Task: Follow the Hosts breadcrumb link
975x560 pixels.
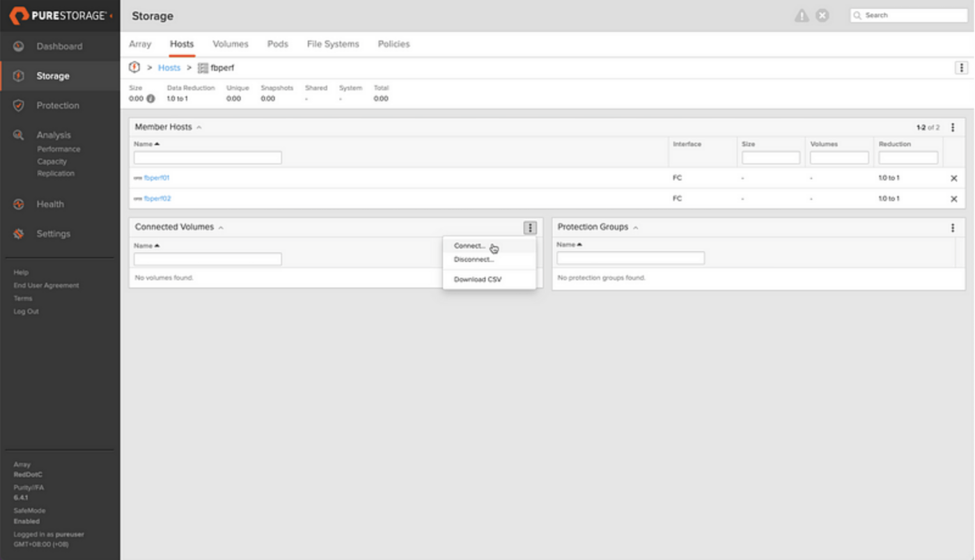Action: click(169, 68)
